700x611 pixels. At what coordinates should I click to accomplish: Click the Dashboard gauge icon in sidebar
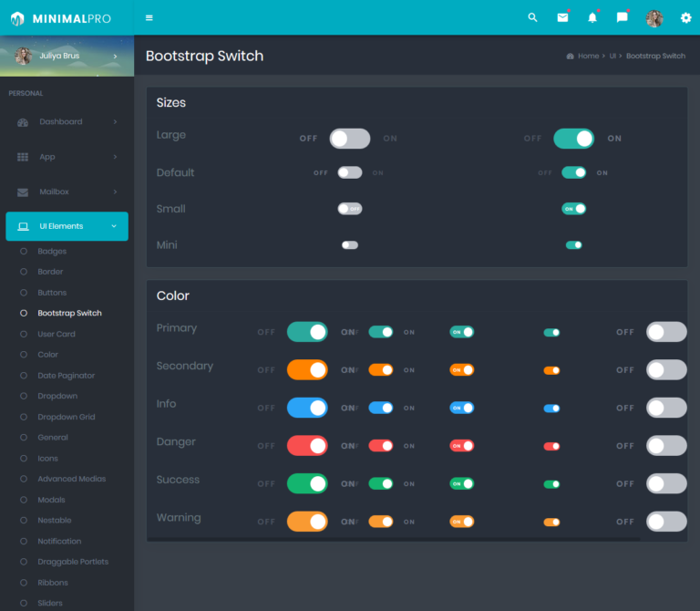point(23,122)
